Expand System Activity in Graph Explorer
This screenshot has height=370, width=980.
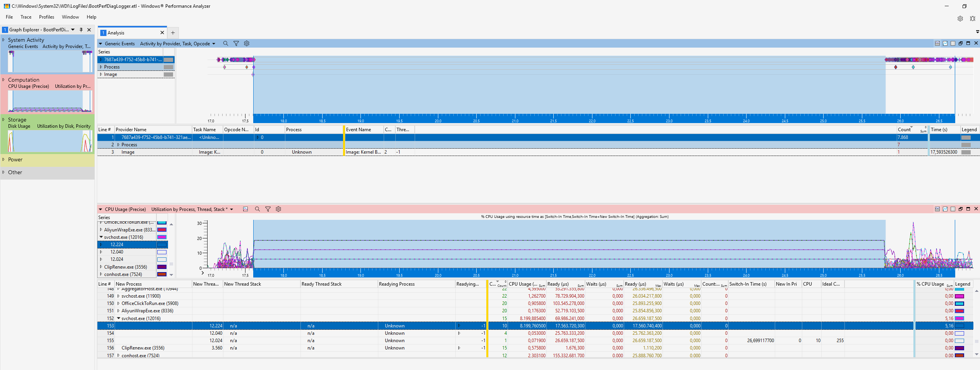(x=3, y=40)
